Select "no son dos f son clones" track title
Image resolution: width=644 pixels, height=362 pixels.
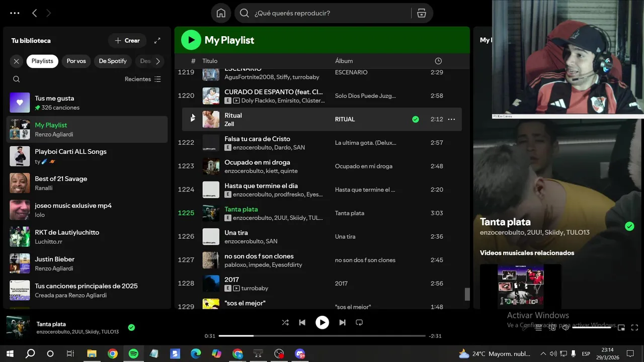point(259,256)
